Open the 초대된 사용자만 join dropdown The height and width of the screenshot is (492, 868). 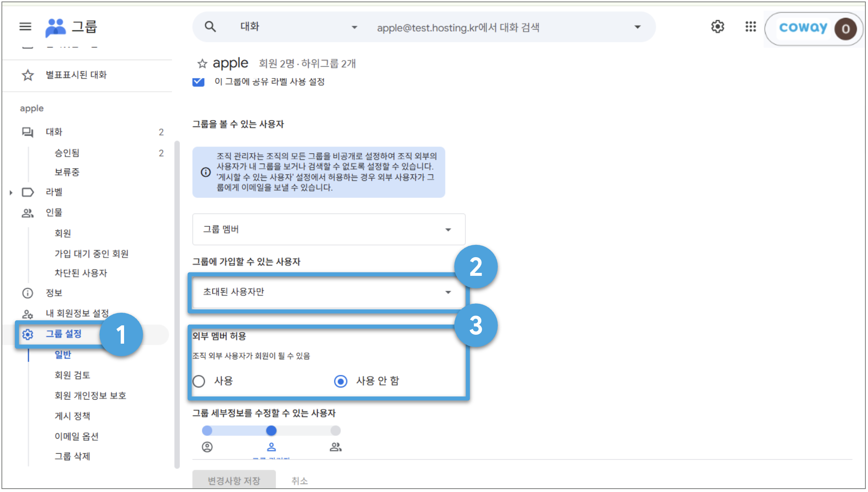click(329, 292)
